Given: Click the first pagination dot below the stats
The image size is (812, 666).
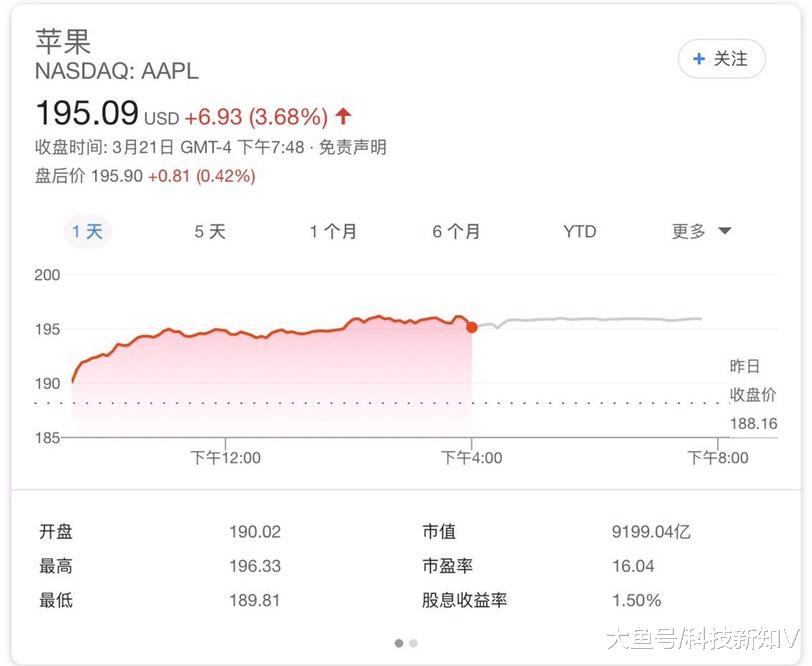Looking at the screenshot, I should coord(397,645).
